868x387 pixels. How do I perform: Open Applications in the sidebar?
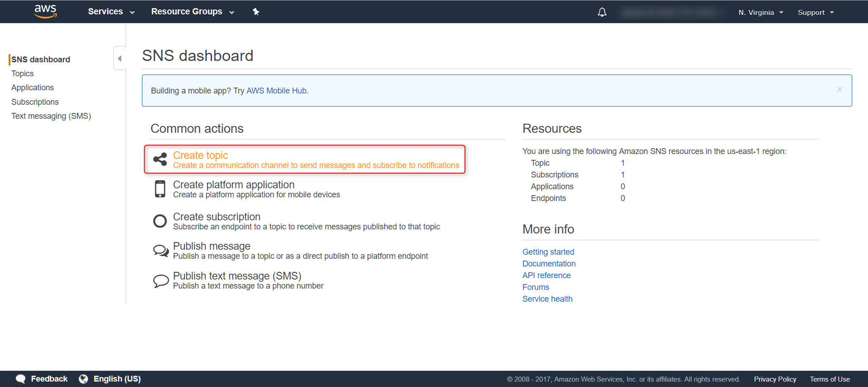click(33, 88)
